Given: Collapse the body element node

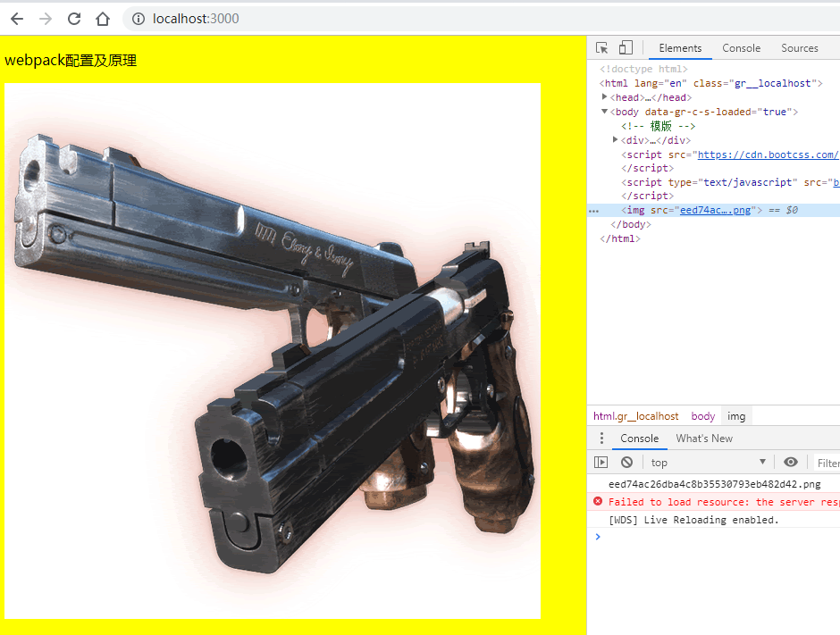Looking at the screenshot, I should 604,112.
